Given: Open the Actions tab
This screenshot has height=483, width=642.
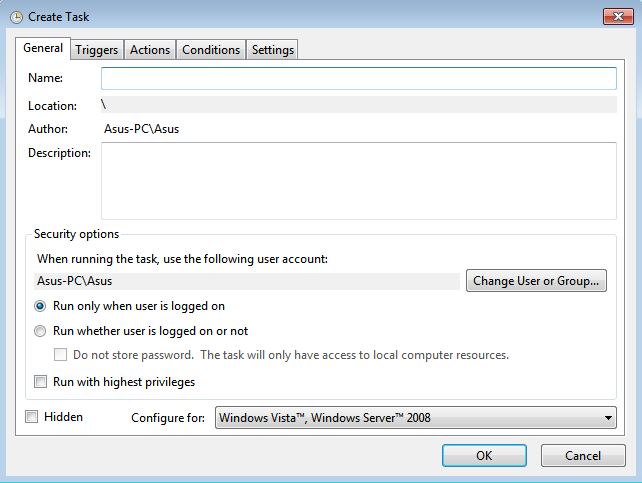Looking at the screenshot, I should pos(150,50).
